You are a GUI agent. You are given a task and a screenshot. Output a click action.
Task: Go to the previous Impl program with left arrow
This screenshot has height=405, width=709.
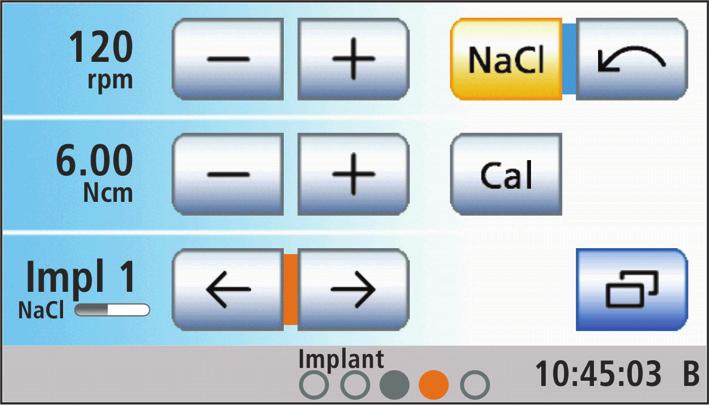tap(228, 289)
